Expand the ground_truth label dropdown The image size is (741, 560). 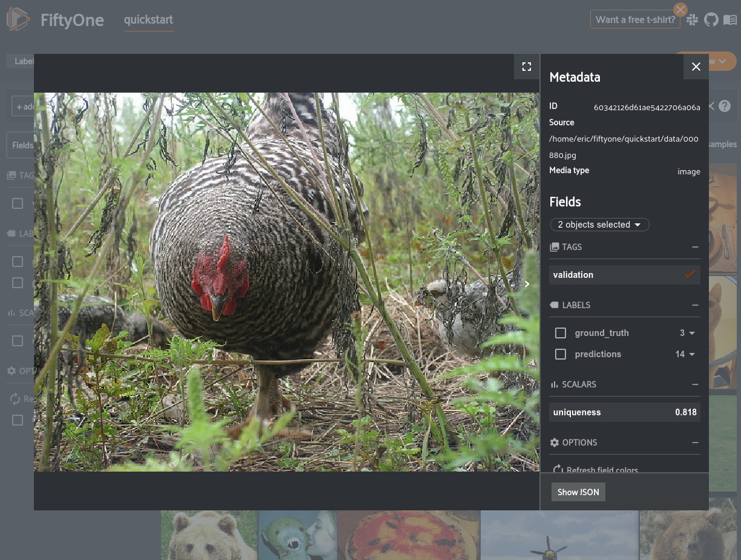tap(693, 332)
